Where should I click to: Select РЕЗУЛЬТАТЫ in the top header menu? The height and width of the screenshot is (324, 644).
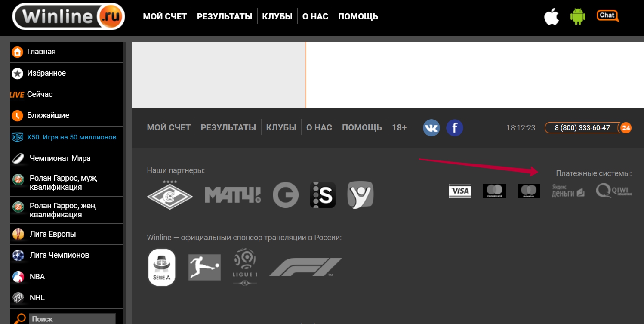point(224,17)
